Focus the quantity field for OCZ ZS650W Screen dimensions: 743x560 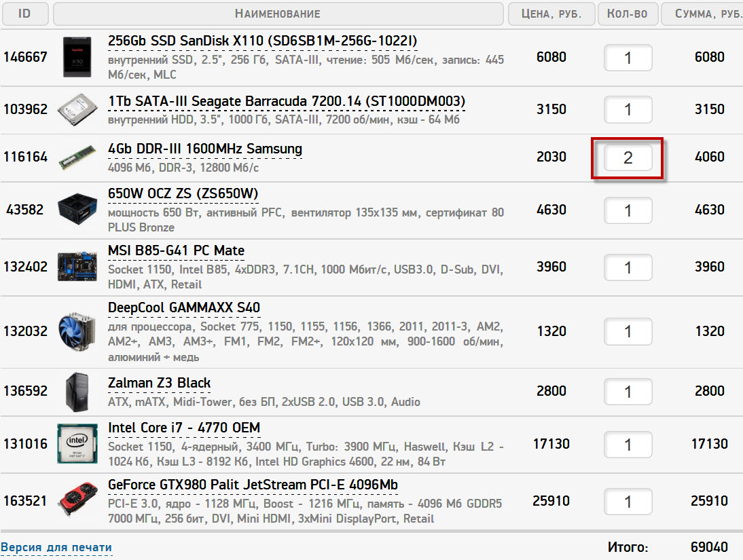point(628,210)
